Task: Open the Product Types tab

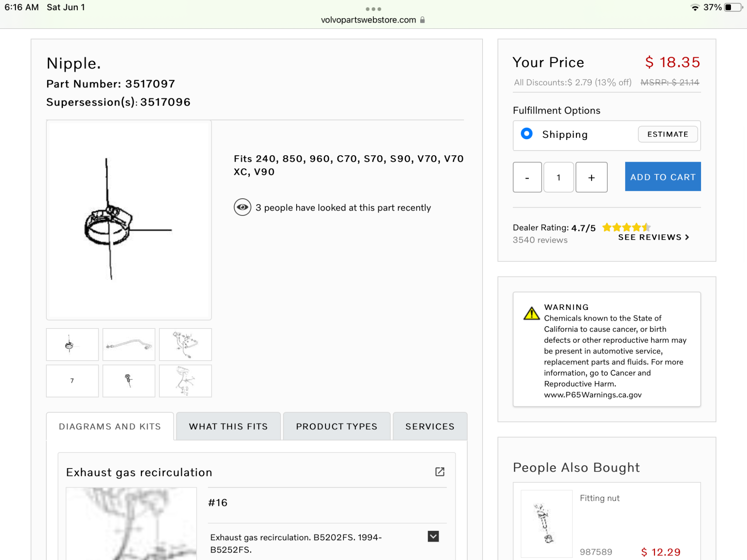Action: click(337, 426)
